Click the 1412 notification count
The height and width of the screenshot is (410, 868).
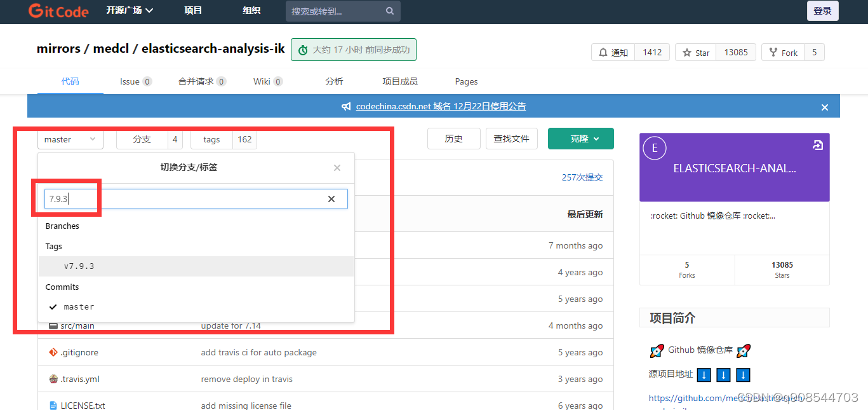tap(652, 53)
